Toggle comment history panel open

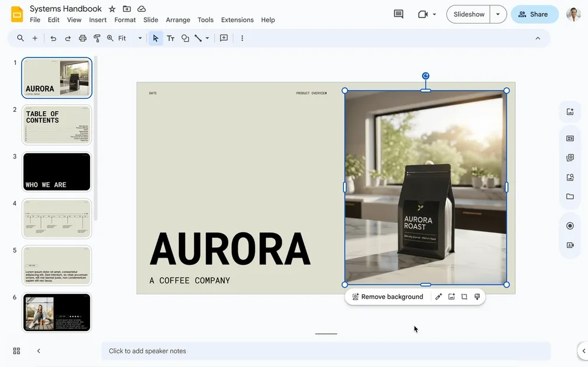click(x=398, y=14)
